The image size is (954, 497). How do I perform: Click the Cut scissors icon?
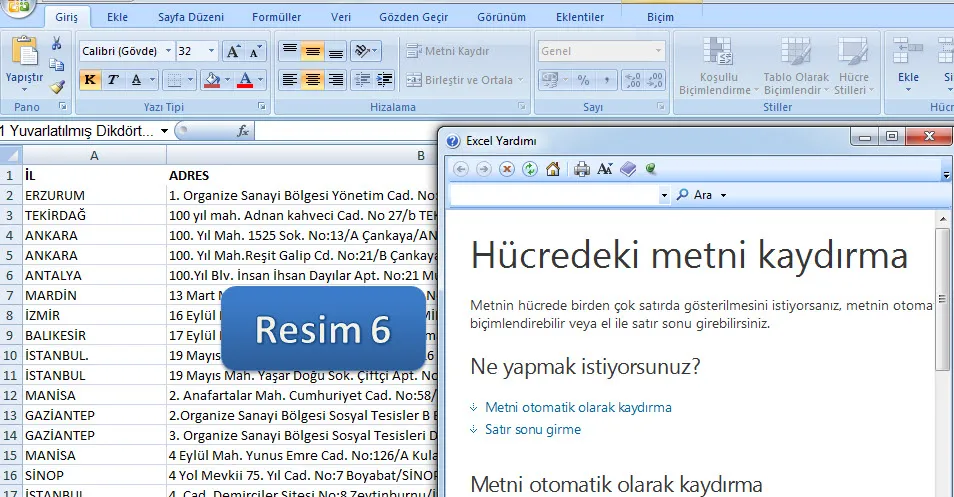57,43
